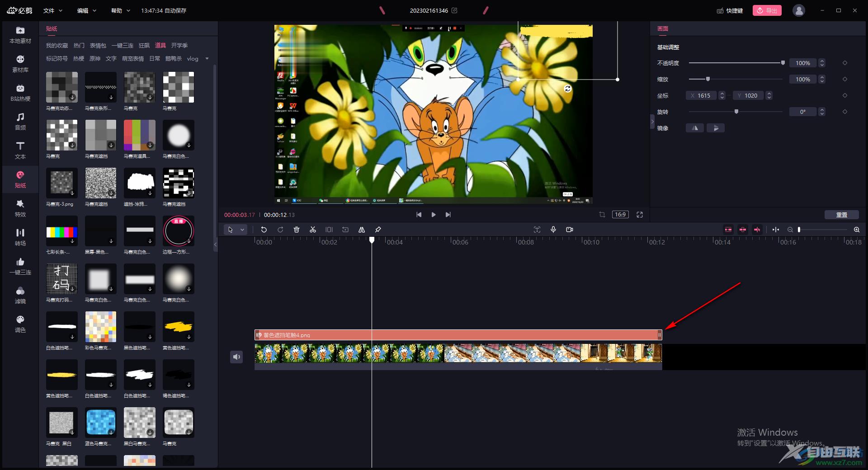This screenshot has width=868, height=470.
Task: Click the 导出 export button
Action: pos(767,10)
